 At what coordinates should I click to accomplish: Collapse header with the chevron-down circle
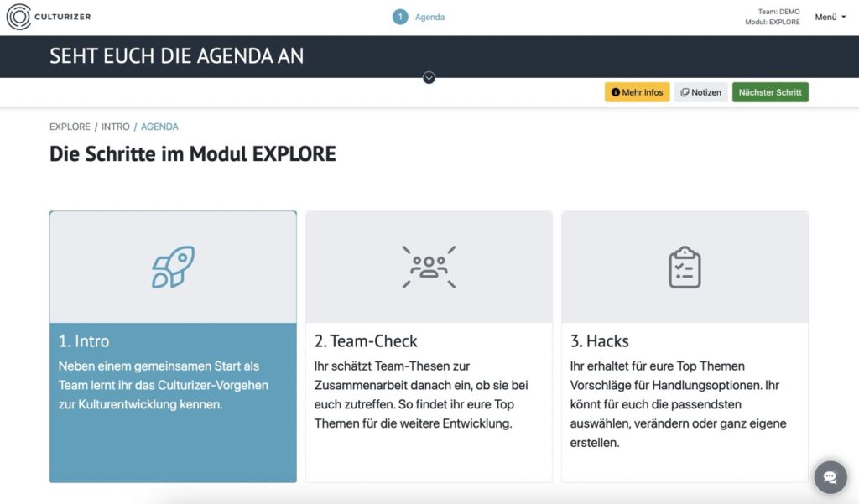(429, 78)
